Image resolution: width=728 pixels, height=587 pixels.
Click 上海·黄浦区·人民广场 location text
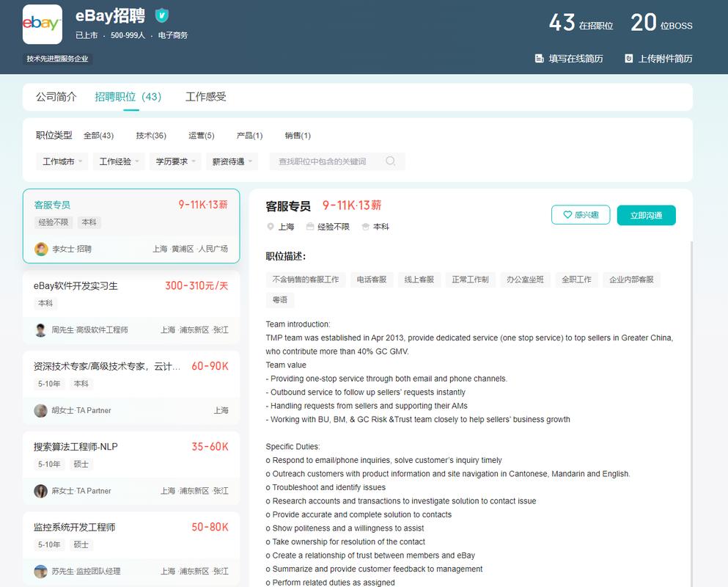[x=191, y=249]
